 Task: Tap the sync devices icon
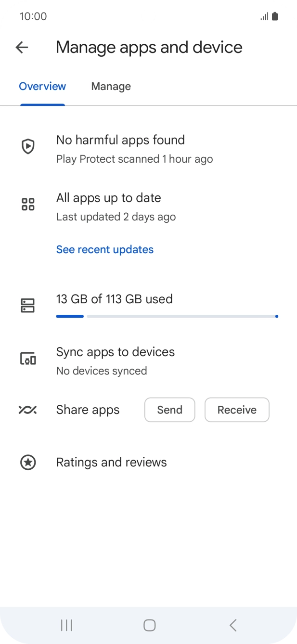pyautogui.click(x=28, y=359)
